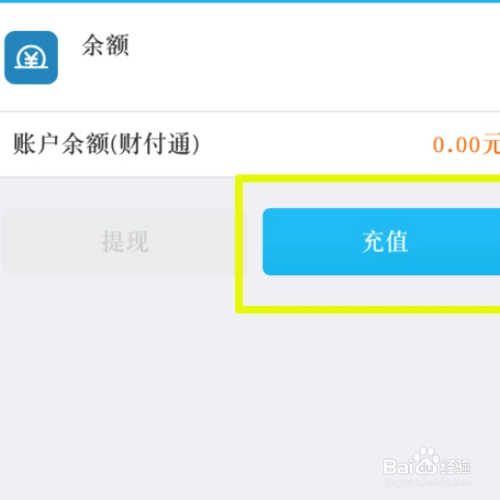Tap the yellow highlight frame border
Image resolution: width=500 pixels, height=500 pixels.
pyautogui.click(x=239, y=243)
